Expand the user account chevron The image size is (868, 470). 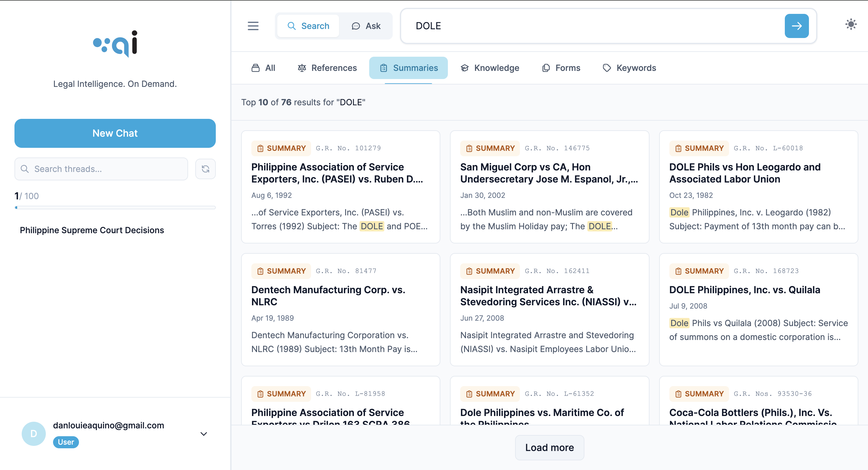coord(203,433)
